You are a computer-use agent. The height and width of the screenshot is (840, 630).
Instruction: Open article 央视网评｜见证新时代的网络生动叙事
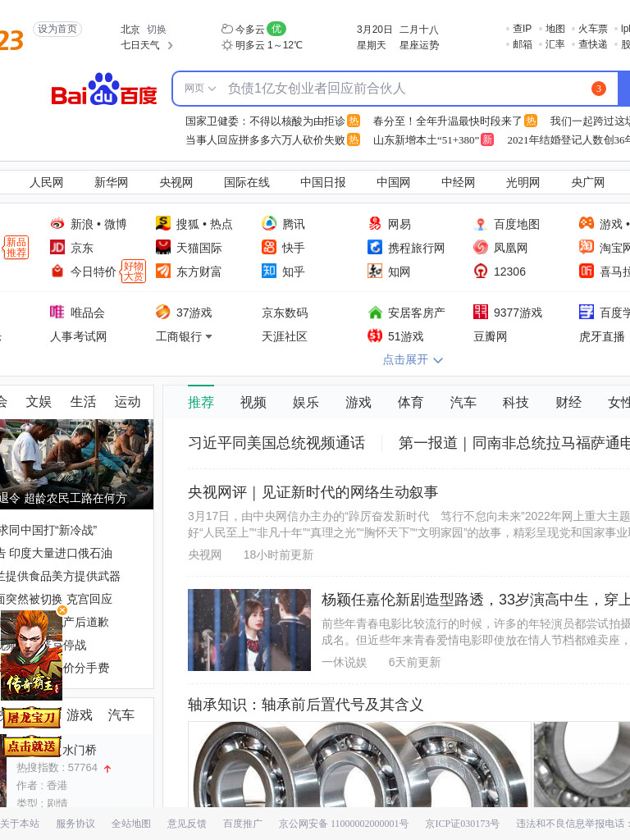[313, 492]
